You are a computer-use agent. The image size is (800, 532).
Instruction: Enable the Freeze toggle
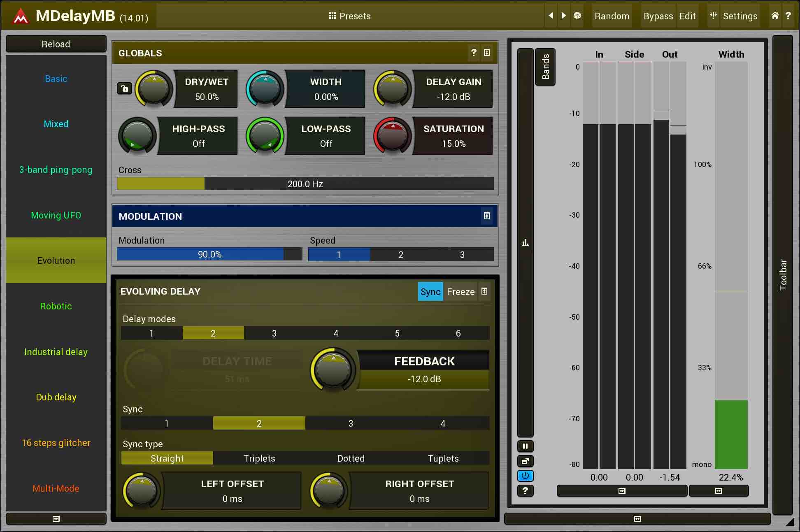pos(460,292)
